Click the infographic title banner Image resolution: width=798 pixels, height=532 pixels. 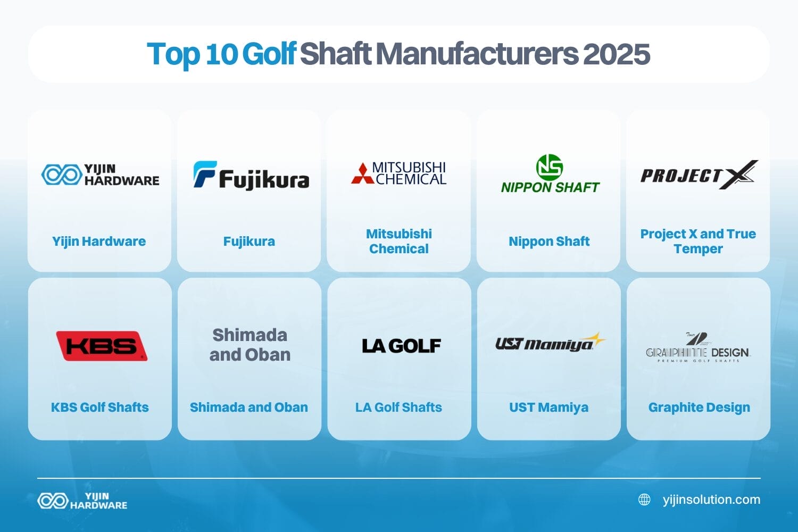click(399, 55)
